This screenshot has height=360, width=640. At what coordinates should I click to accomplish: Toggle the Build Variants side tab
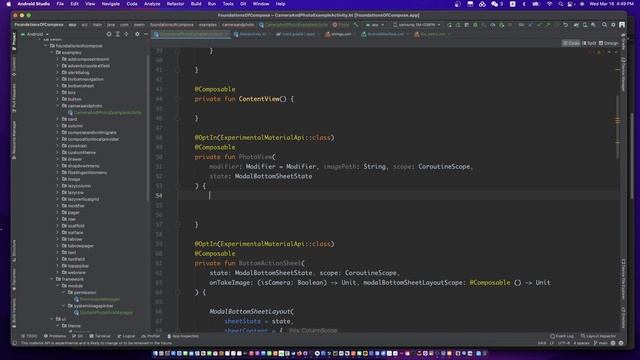tap(14, 313)
